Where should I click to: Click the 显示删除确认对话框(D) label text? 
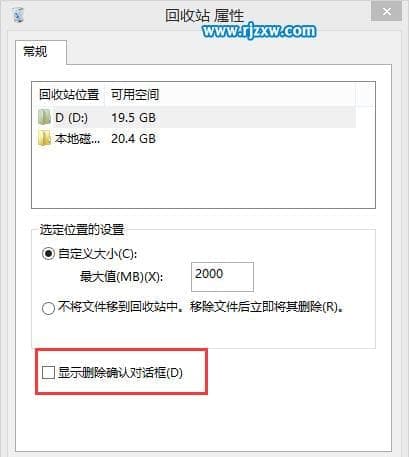tap(120, 373)
